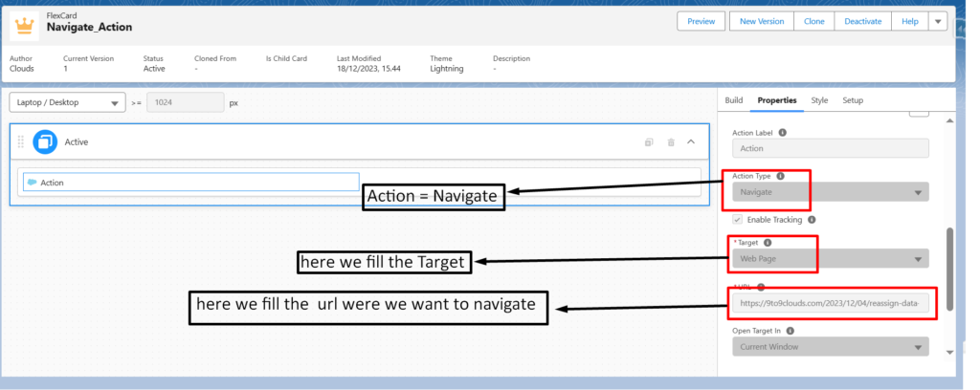Click the Action Label input field

[831, 148]
